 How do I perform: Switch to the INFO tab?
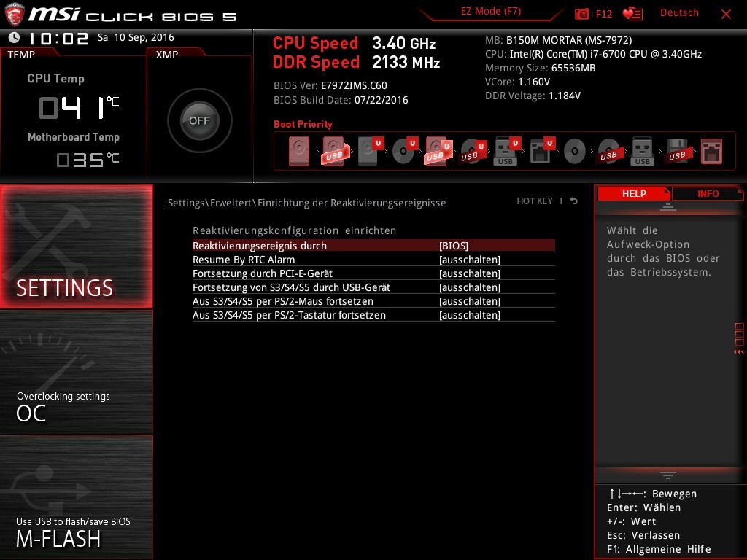point(708,194)
